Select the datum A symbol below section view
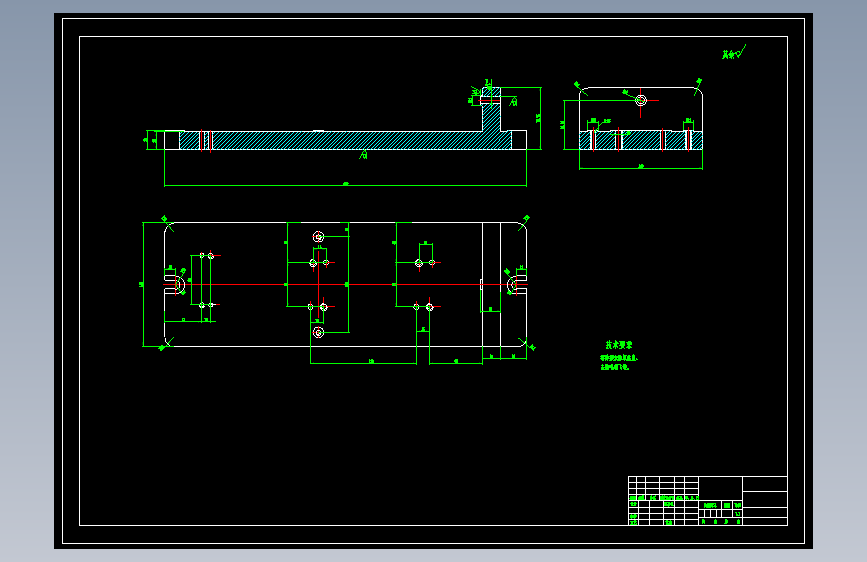The image size is (867, 562). point(363,155)
